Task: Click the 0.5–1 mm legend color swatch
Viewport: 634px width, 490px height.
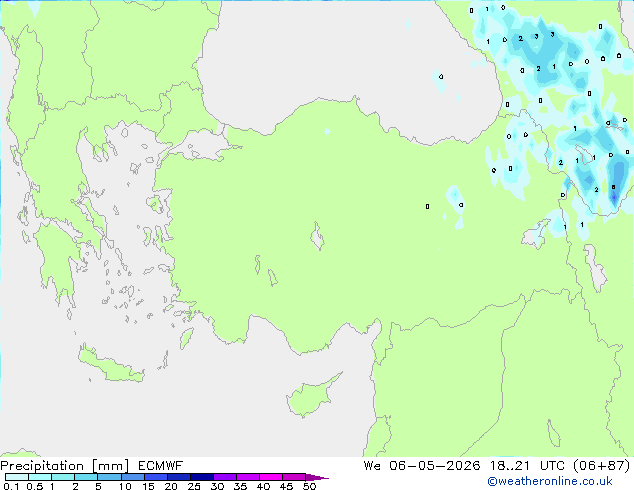Action: [40, 477]
